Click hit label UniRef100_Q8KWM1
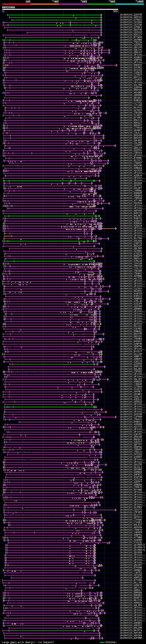The image size is (146, 644). pos(131,309)
